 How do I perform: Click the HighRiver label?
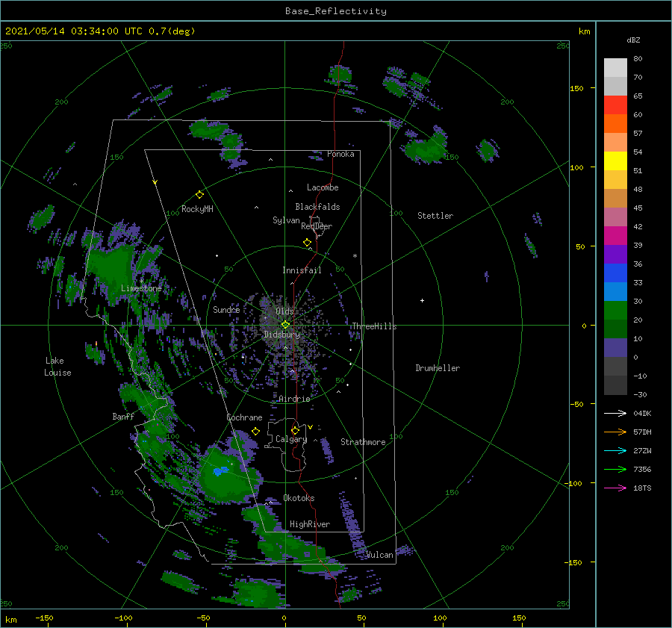coord(310,524)
